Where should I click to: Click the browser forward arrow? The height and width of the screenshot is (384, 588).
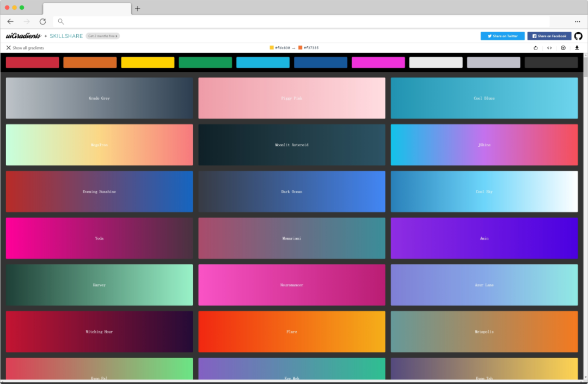click(27, 21)
